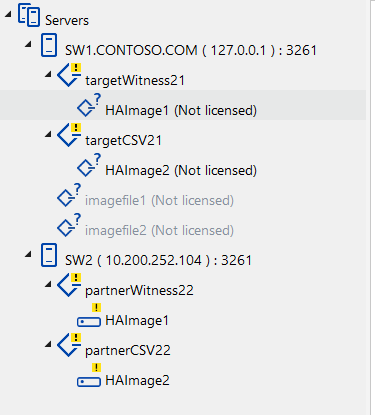
Task: Click the SW2 server icon
Action: [49, 255]
